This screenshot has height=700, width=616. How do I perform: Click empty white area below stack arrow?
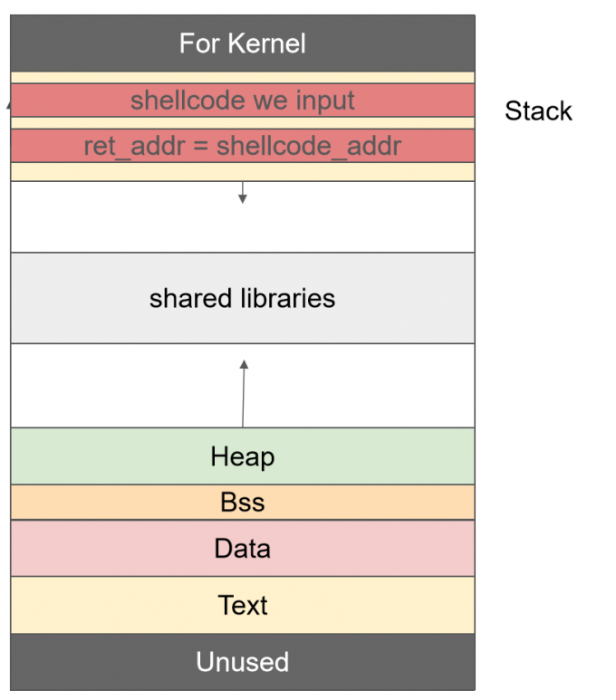[x=243, y=227]
